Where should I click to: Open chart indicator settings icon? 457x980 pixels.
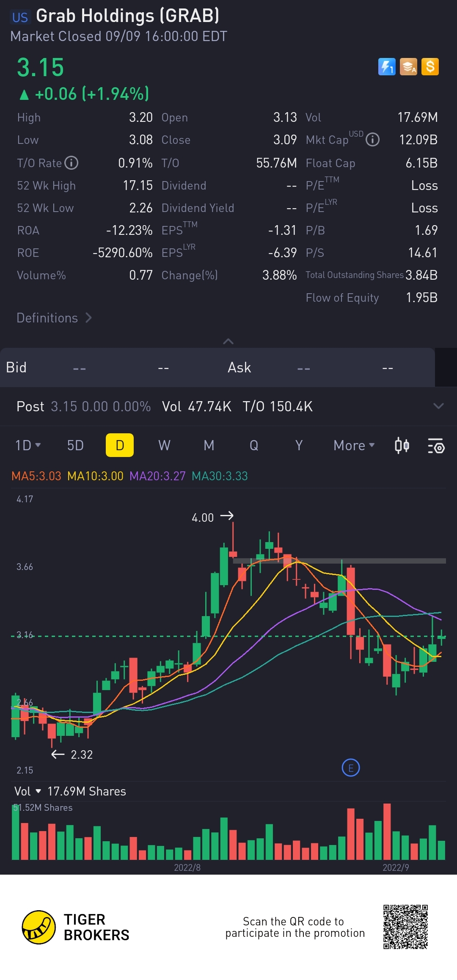[x=436, y=446]
